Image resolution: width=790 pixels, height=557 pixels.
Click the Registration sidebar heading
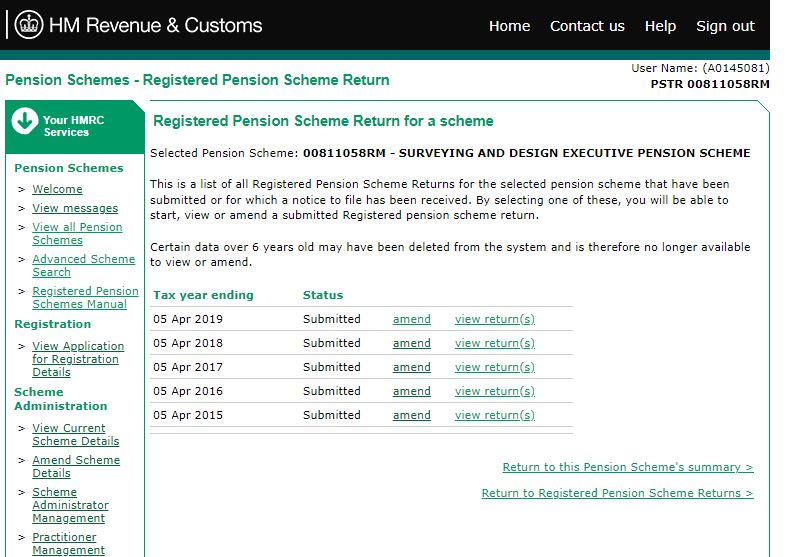(52, 324)
